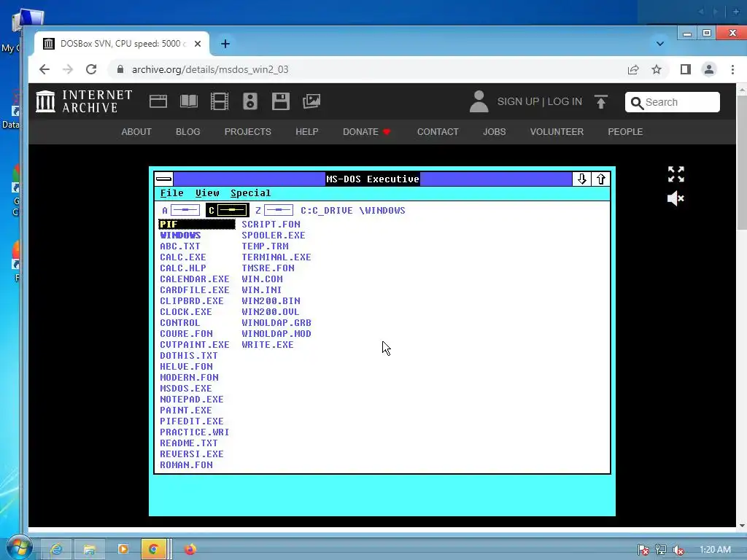Click PEOPLE navigation link
Viewport: 747px width, 560px height.
click(x=625, y=132)
